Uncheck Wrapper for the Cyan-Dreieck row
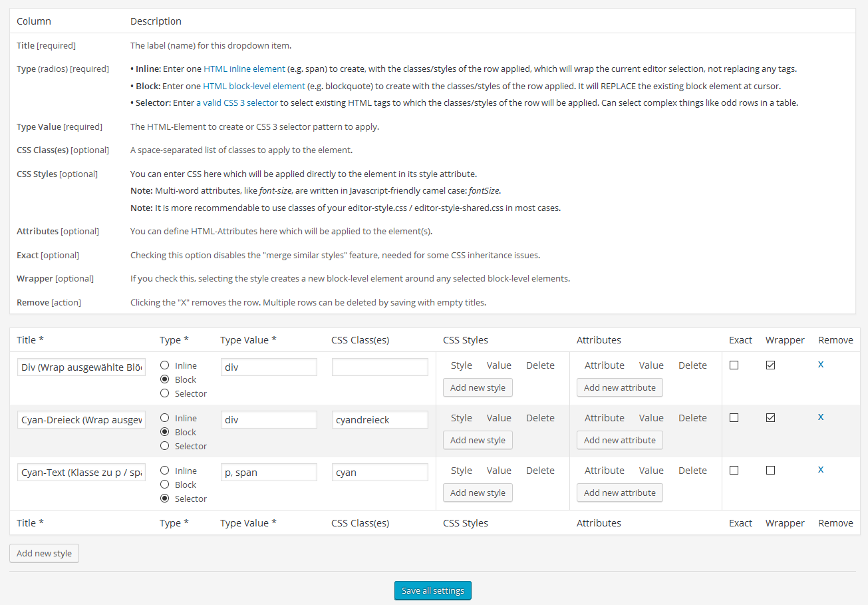The width and height of the screenshot is (868, 605). click(770, 418)
